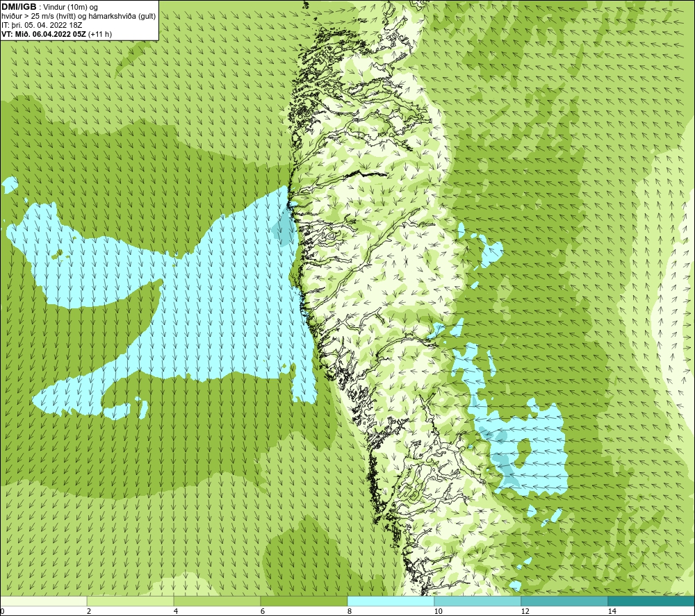Click the 4-6 m/s green legend swatch
Viewport: 695px width, 616px height.
[x=217, y=601]
